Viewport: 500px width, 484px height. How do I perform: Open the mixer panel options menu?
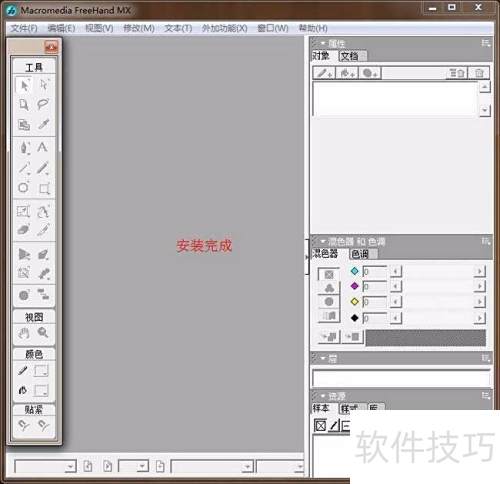[x=486, y=241]
